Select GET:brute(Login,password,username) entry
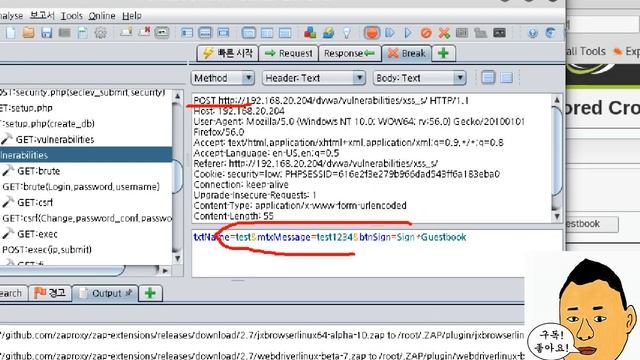640x360 pixels. [x=81, y=187]
